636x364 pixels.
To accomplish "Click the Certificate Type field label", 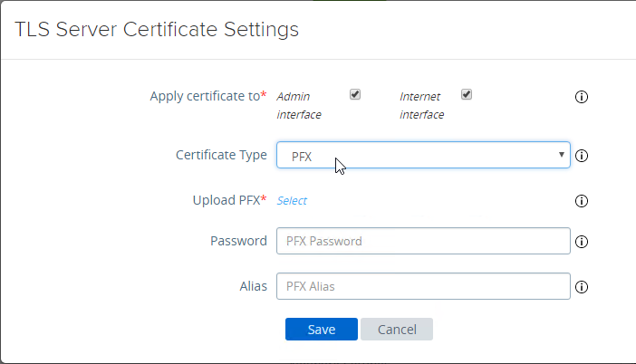I will click(221, 155).
